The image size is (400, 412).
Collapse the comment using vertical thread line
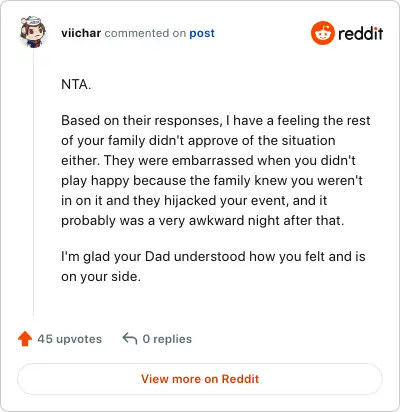33,183
